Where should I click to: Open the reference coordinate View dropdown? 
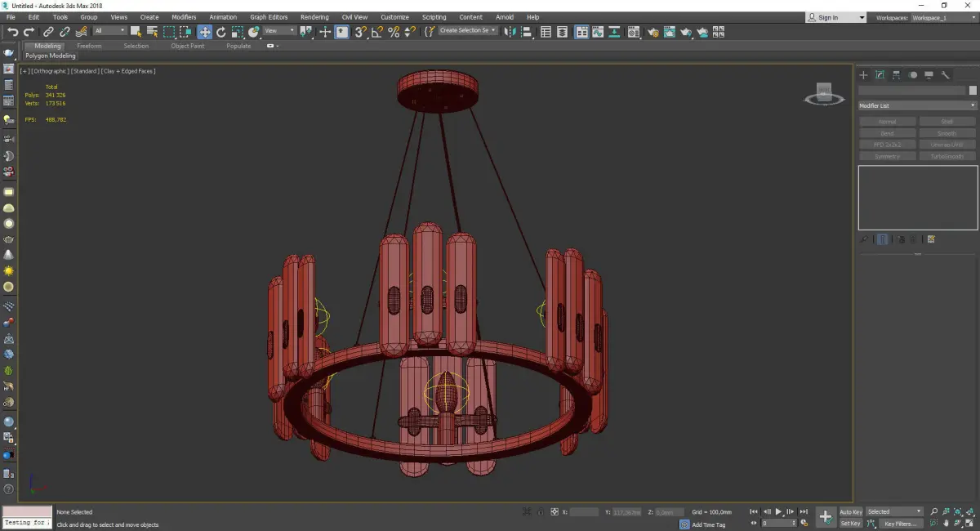(279, 31)
